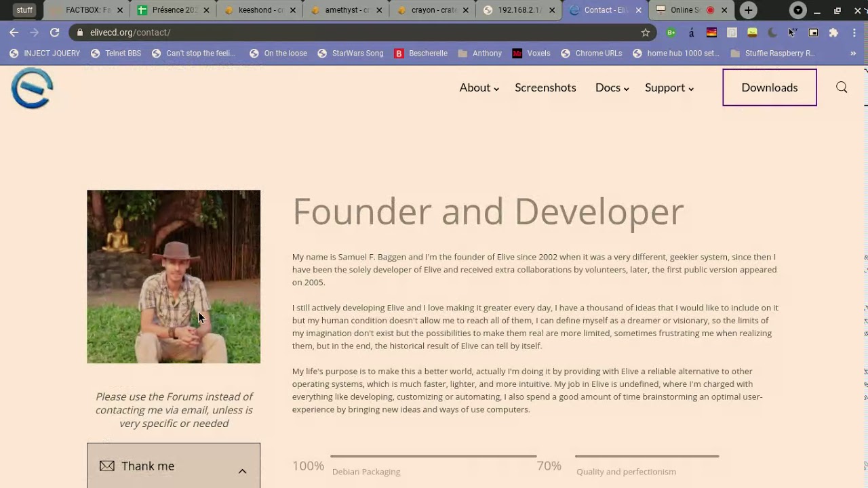Click the Founder and Developer heading
This screenshot has height=488, width=868.
488,211
